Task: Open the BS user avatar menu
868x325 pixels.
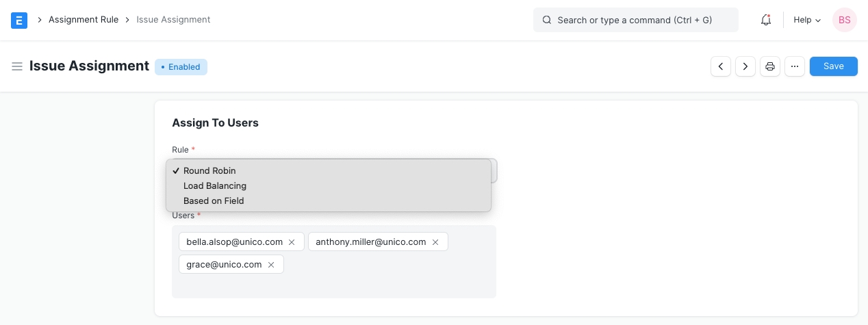Action: [x=844, y=21]
